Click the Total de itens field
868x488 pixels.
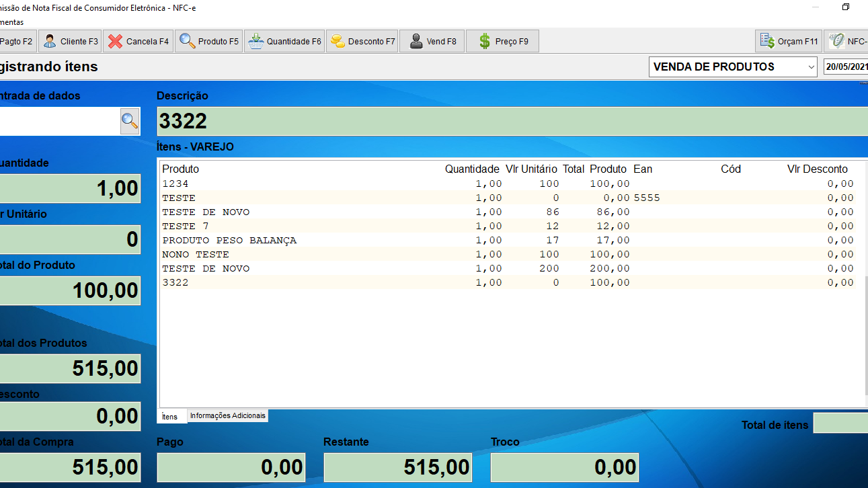pos(840,423)
